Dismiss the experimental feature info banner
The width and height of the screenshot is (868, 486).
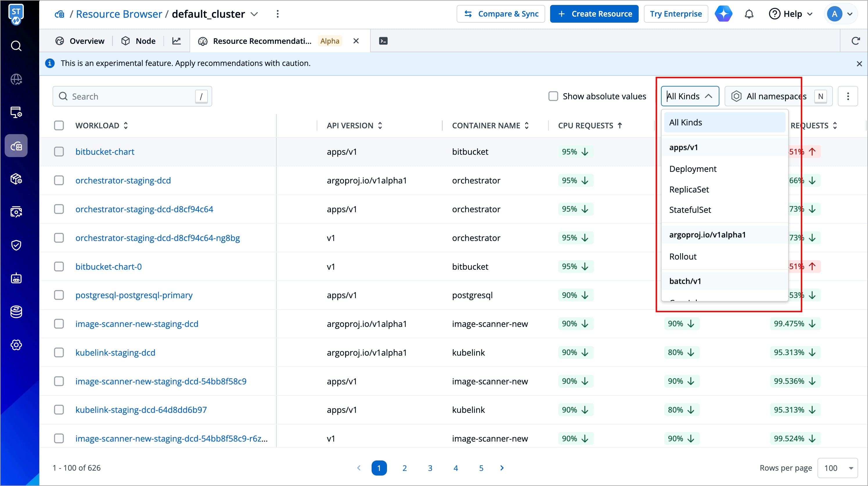(859, 63)
